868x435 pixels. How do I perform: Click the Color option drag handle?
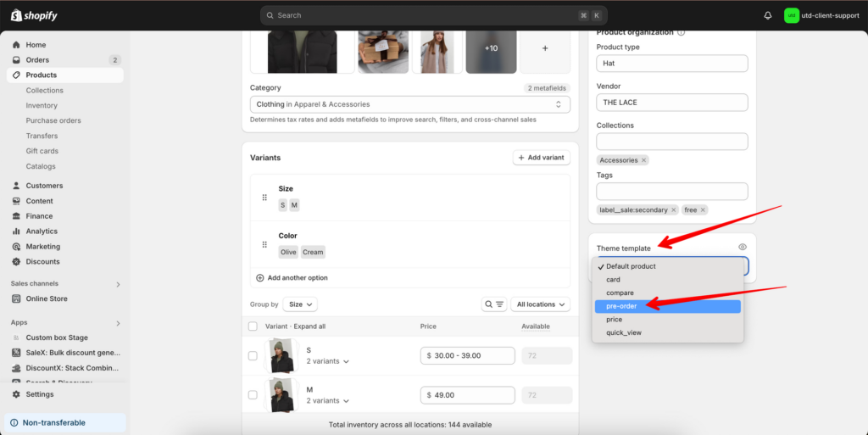coord(264,244)
